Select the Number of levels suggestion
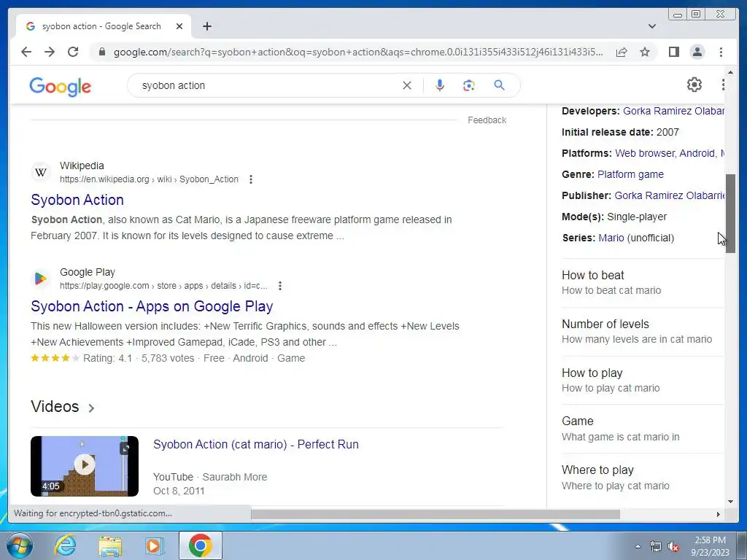747x560 pixels. (642, 332)
